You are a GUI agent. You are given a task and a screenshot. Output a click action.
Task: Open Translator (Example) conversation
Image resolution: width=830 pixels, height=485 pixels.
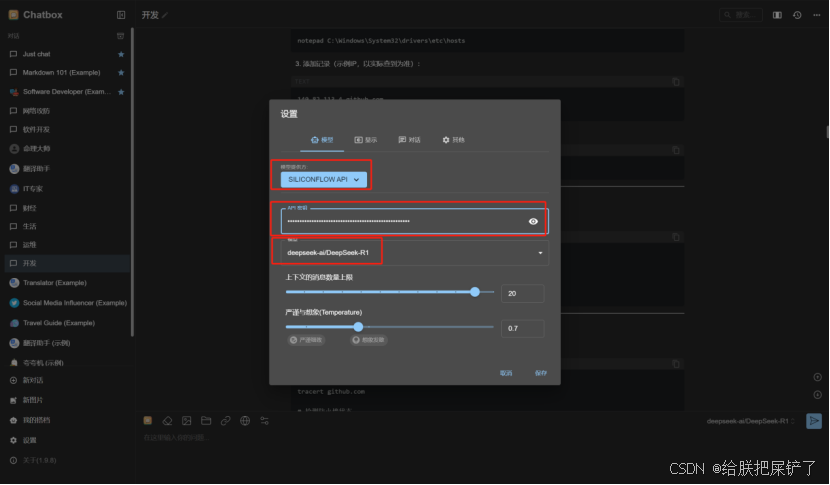[67, 283]
